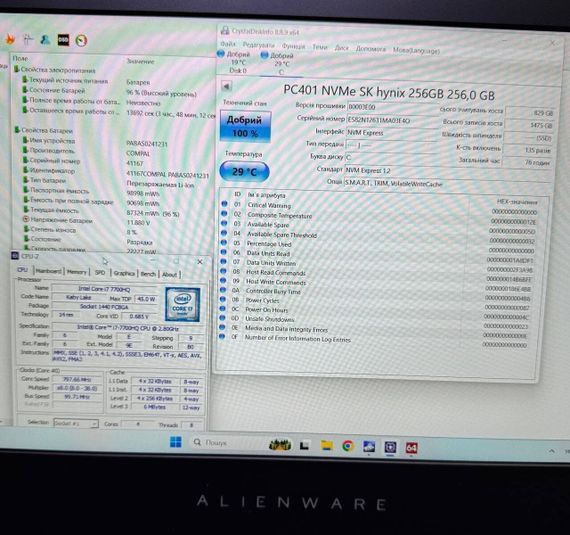
Task: Select the Percentage Used attribute row
Action: pyautogui.click(x=377, y=246)
